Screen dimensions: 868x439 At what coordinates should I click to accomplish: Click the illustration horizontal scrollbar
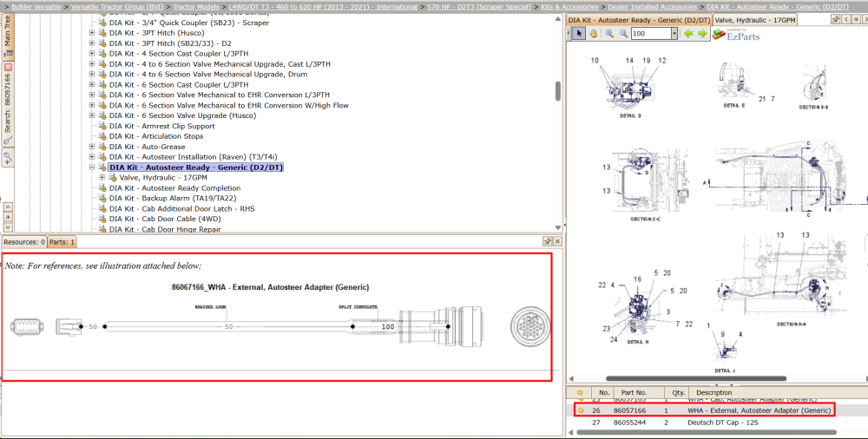click(696, 378)
